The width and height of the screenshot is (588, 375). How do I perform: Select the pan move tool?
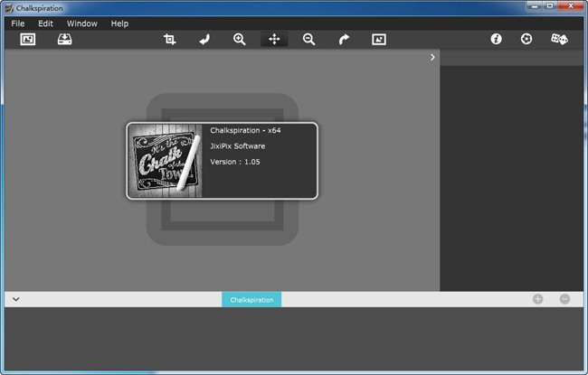[x=274, y=40]
